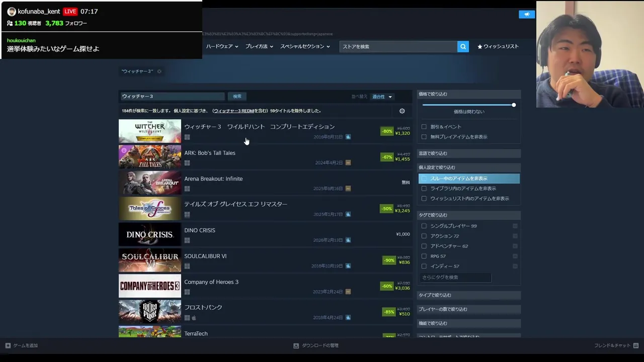Click the star icon beside ウィッシュリスト
644x362 pixels.
[480, 46]
